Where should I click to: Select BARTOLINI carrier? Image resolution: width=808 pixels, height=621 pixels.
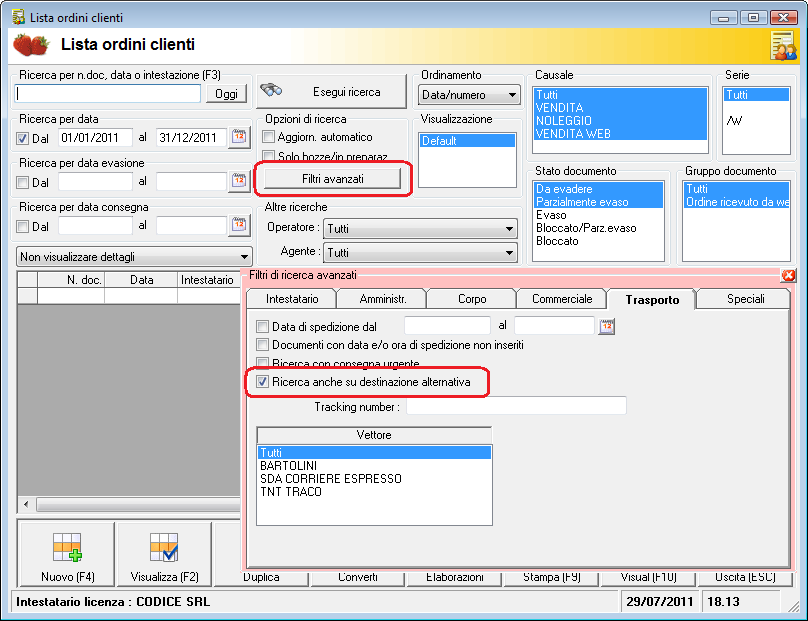click(374, 465)
